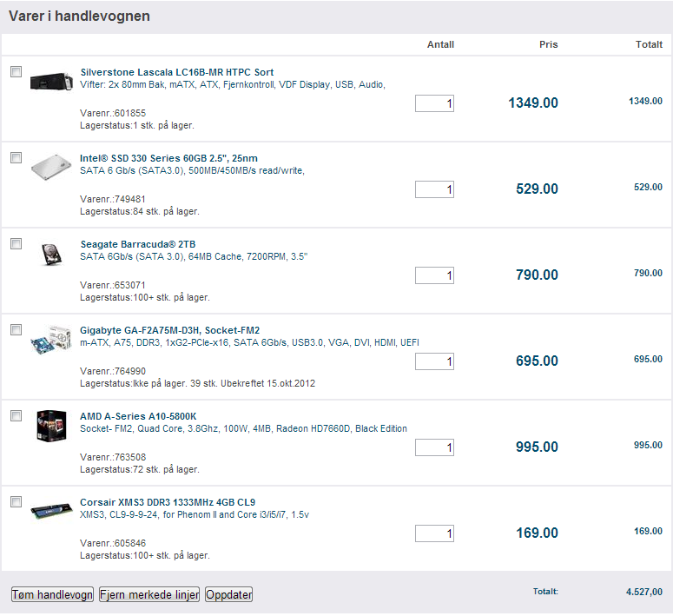Screen dimensions: 673x616
Task: Focus the quantity field for AMD A10-5800K
Action: [x=434, y=447]
